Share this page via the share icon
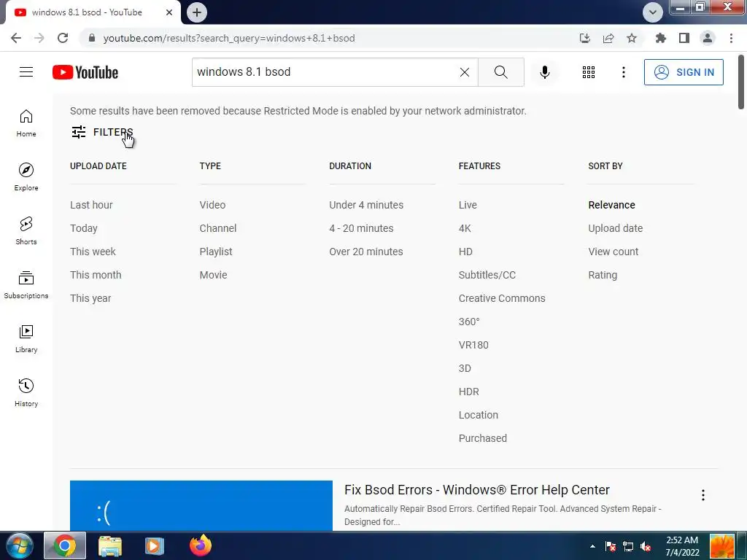Image resolution: width=747 pixels, height=560 pixels. [x=608, y=38]
